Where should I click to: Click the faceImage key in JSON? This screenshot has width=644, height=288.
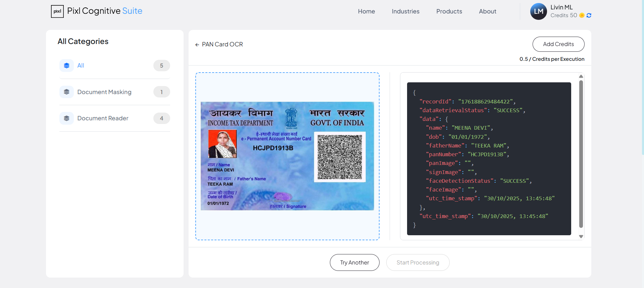click(x=444, y=190)
